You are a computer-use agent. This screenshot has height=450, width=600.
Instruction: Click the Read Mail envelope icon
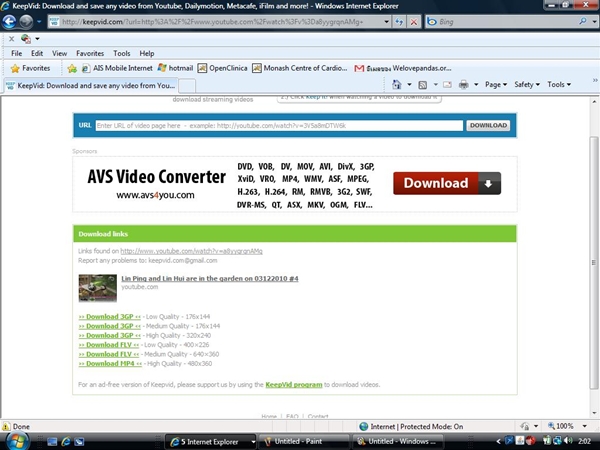[447, 85]
